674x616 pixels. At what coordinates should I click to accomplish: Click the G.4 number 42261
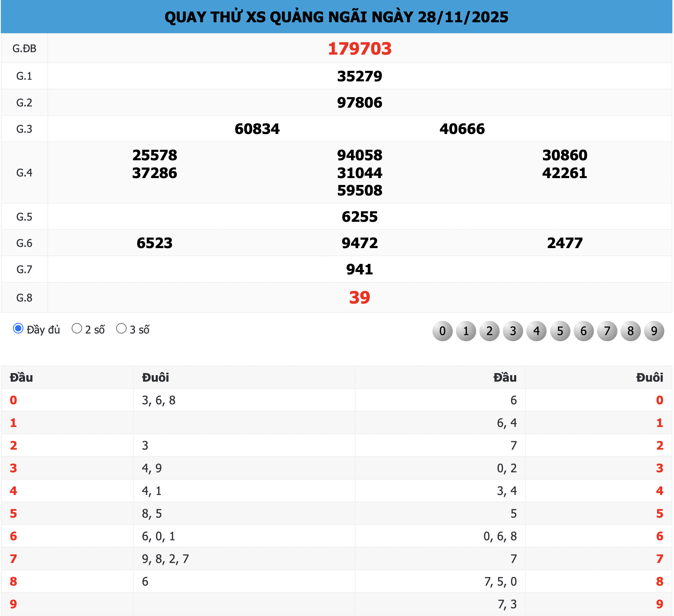(565, 173)
